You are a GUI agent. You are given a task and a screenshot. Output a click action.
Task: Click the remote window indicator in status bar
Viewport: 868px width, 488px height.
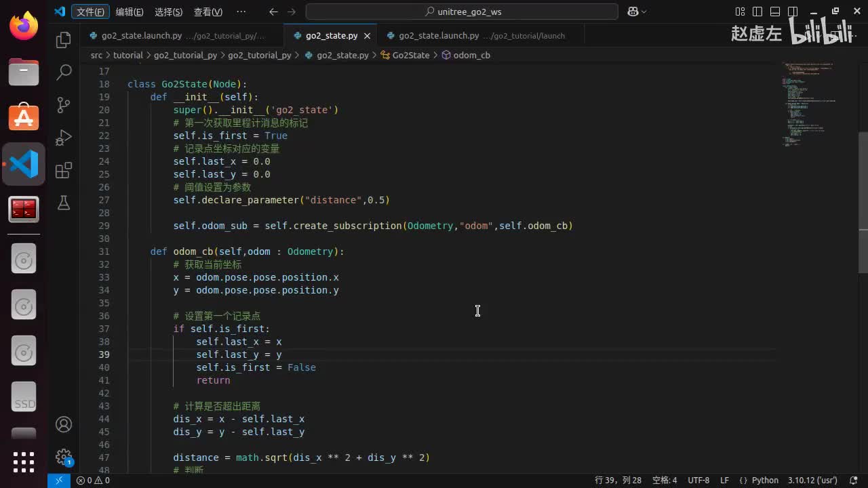pyautogui.click(x=58, y=481)
